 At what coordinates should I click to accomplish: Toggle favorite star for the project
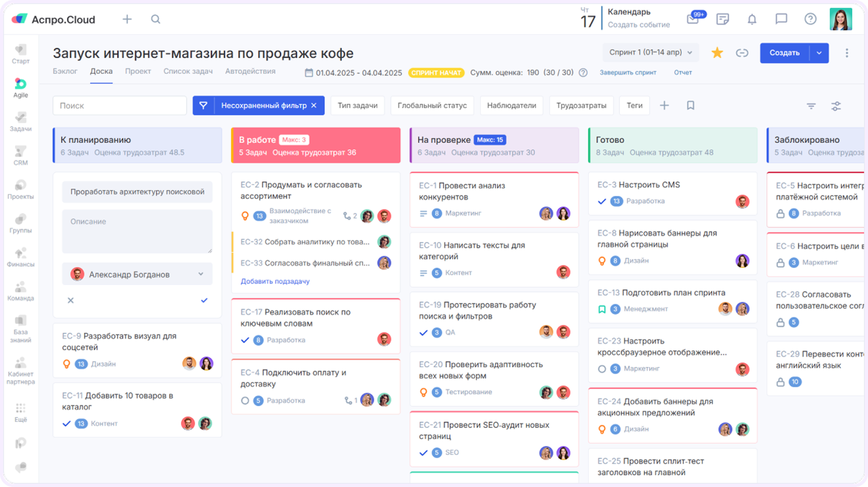717,53
